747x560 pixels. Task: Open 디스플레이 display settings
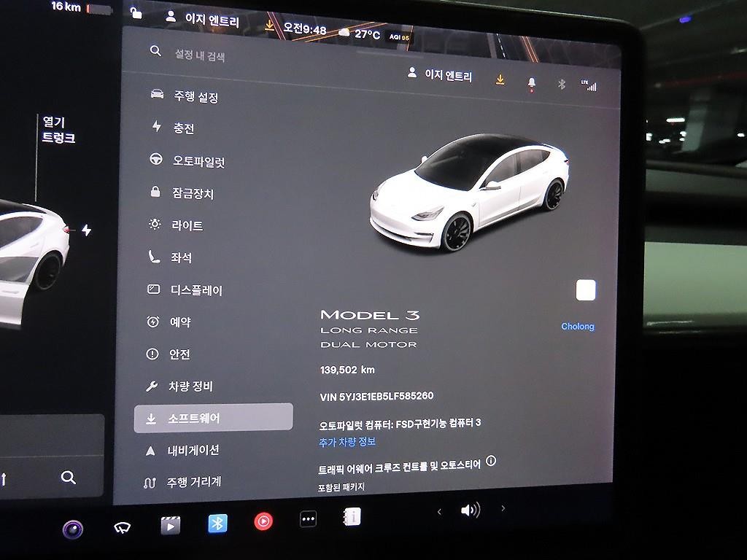(185, 289)
